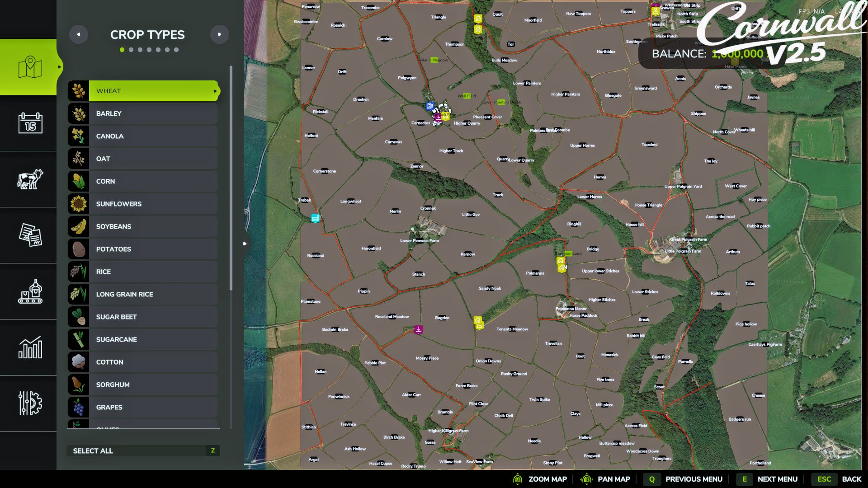This screenshot has width=868, height=488.
Task: Click the Longwheat field label
Action: [351, 202]
